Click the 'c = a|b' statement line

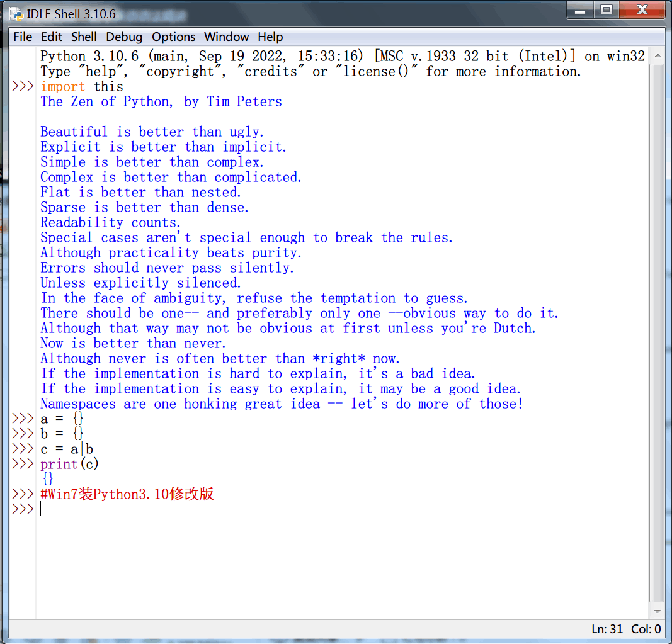point(67,449)
